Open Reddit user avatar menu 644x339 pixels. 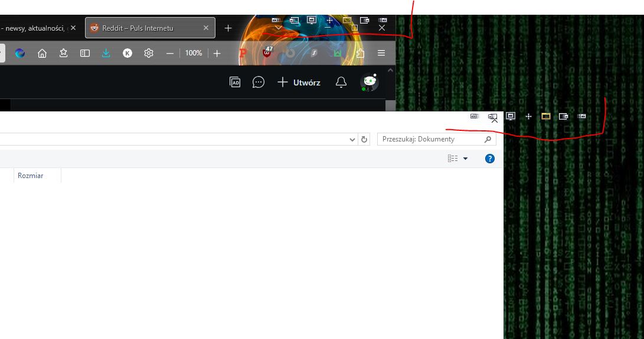(x=370, y=83)
